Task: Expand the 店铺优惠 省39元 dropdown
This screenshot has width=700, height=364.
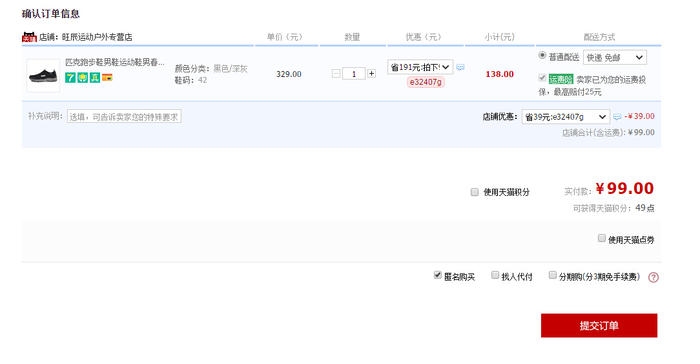Action: pyautogui.click(x=566, y=117)
